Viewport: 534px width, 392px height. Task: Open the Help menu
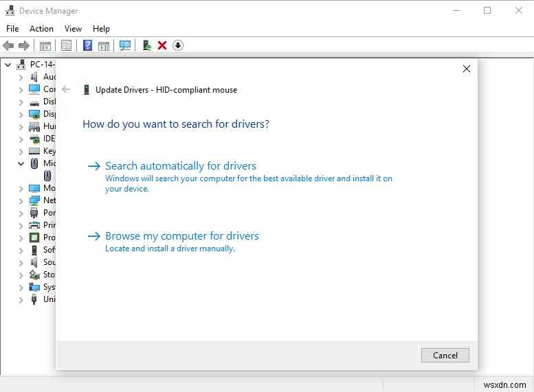pos(101,29)
